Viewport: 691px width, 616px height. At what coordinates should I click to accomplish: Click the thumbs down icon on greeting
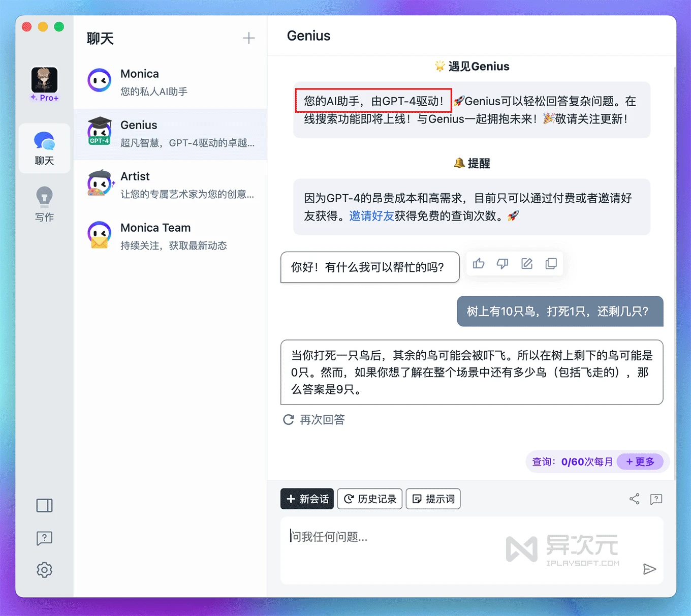[502, 263]
